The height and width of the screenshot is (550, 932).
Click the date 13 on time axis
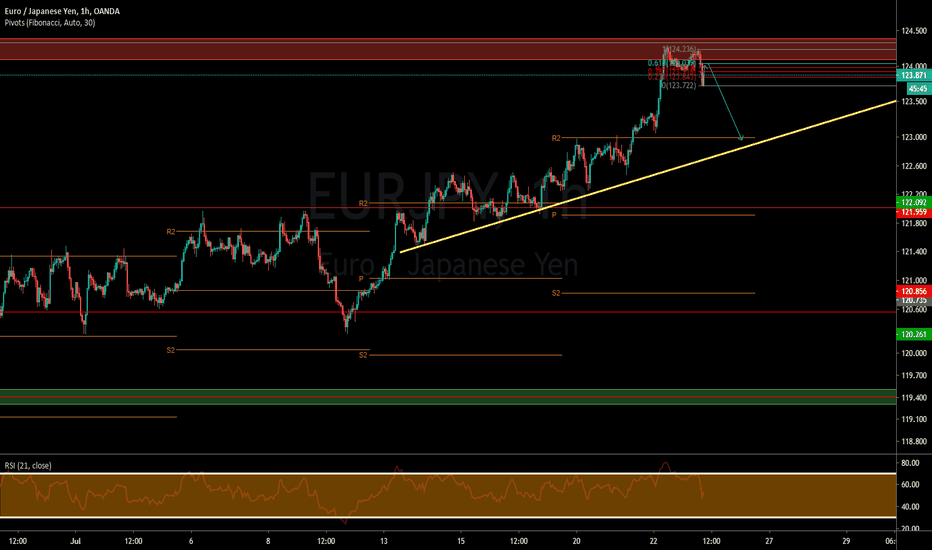point(384,541)
